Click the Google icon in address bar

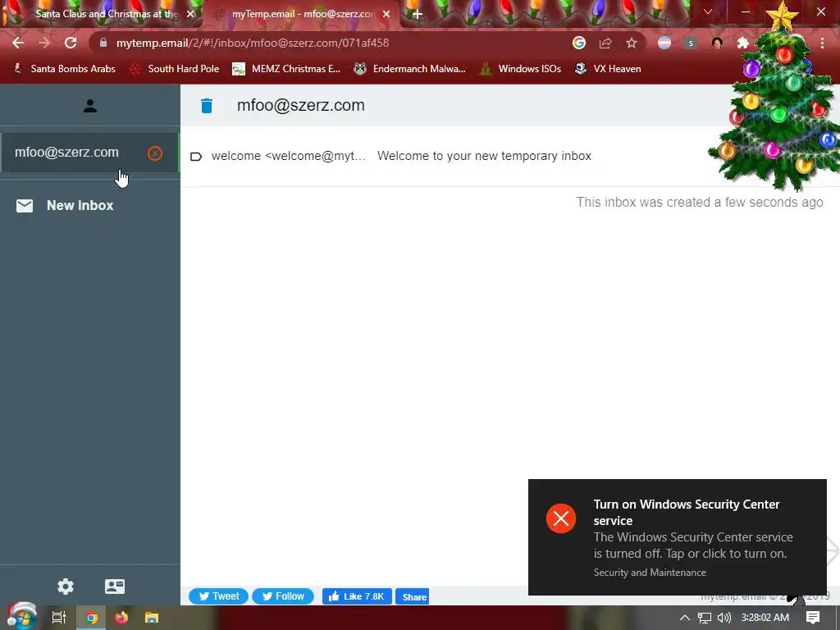click(578, 43)
